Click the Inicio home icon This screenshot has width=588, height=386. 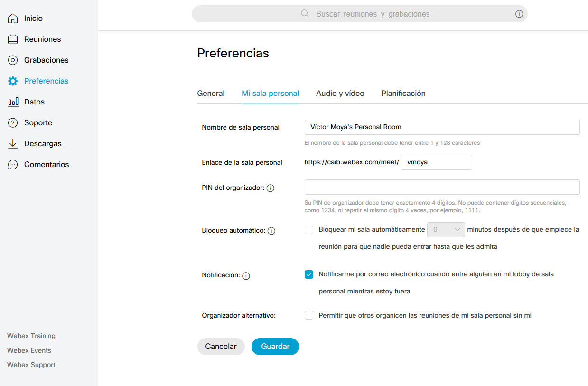point(13,19)
